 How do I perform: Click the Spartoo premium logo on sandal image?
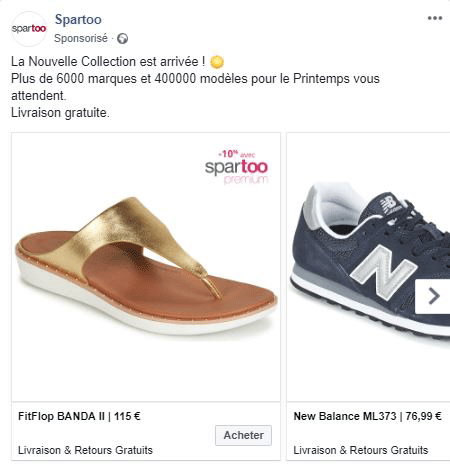tap(236, 171)
